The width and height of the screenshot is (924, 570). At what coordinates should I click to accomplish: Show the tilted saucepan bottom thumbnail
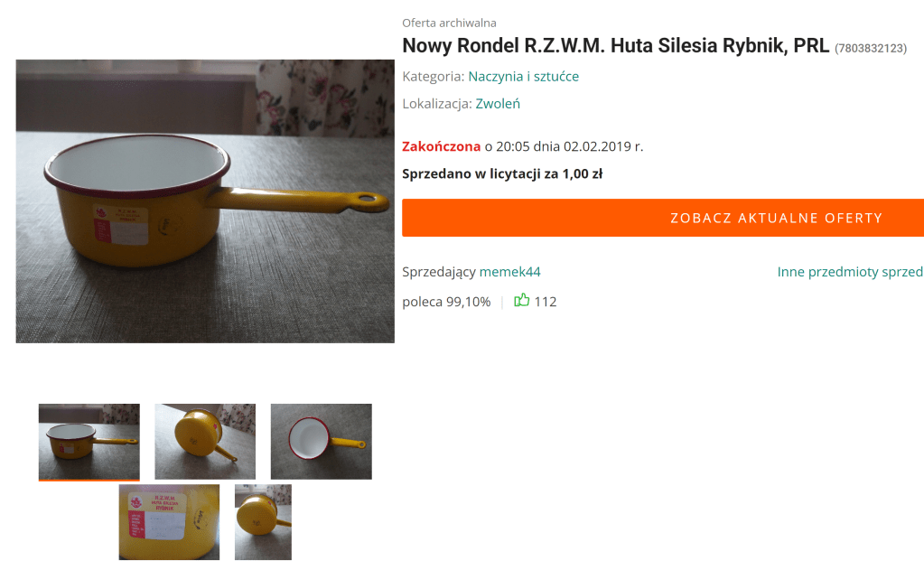[205, 442]
